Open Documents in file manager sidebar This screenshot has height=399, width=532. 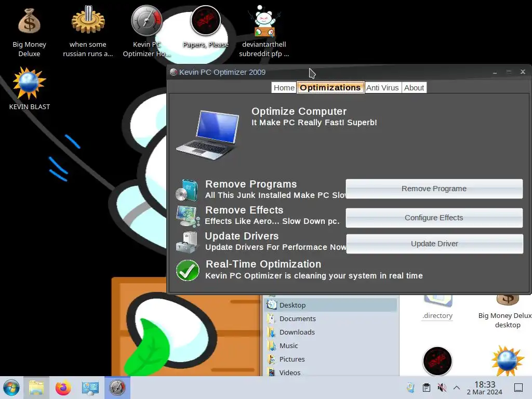[330, 318]
